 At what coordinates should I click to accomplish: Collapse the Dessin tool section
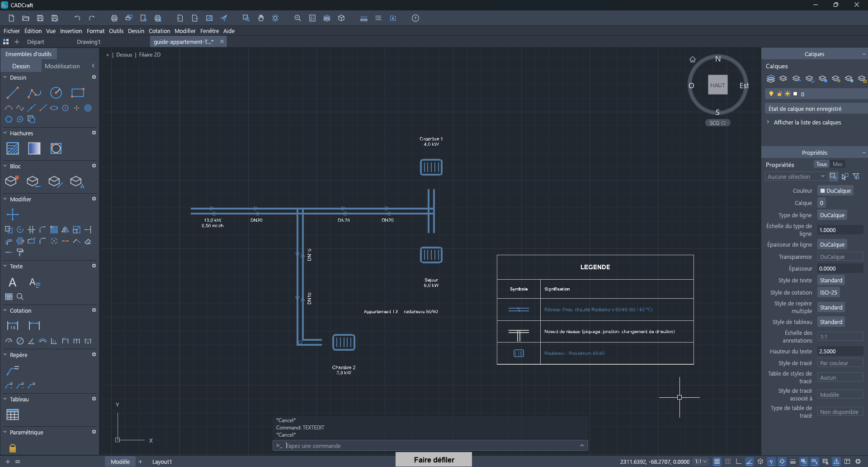5,77
